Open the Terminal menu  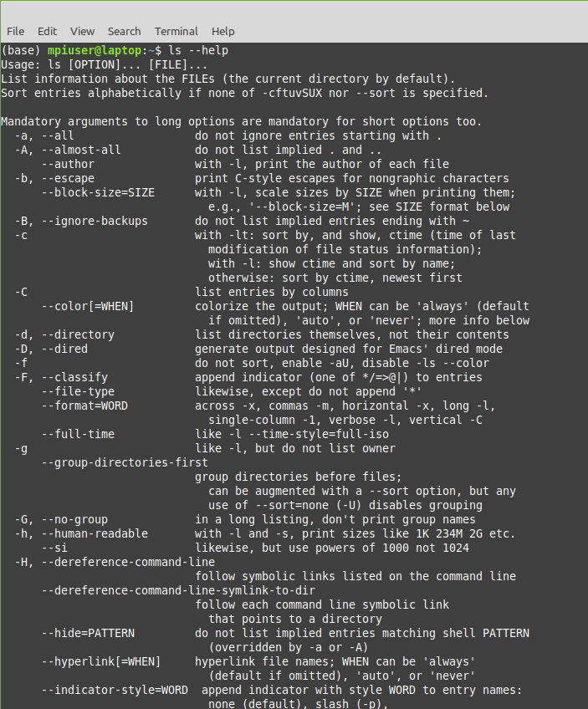(x=176, y=31)
